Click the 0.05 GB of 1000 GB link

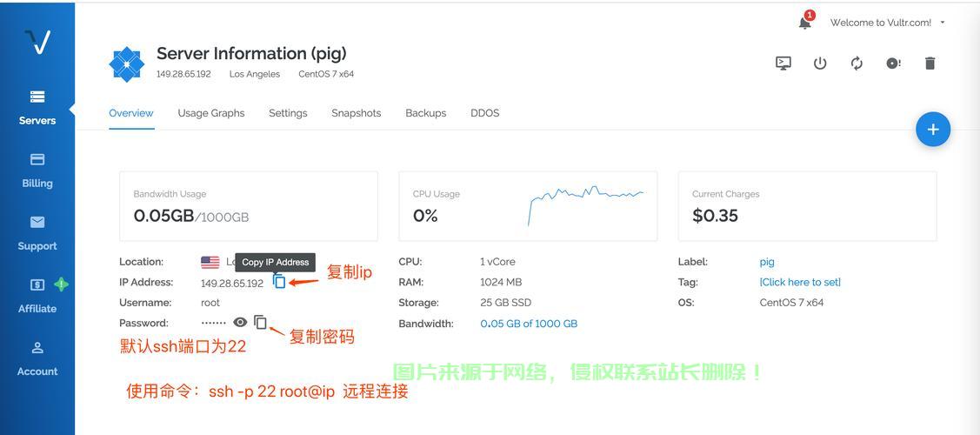[x=529, y=324]
